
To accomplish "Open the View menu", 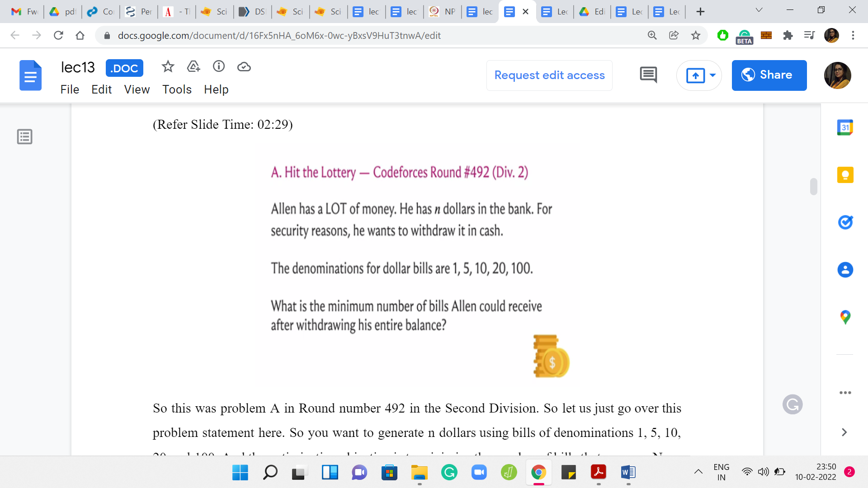I will (x=137, y=89).
